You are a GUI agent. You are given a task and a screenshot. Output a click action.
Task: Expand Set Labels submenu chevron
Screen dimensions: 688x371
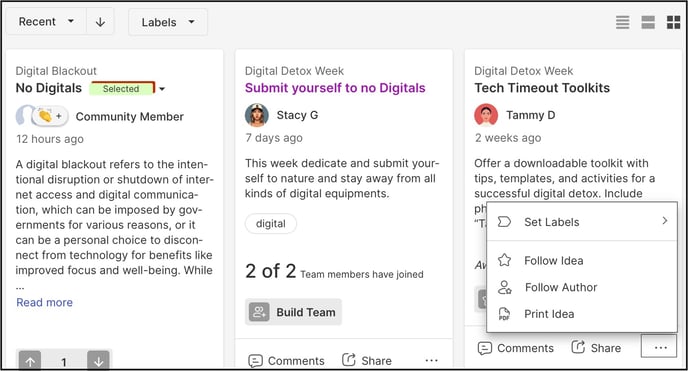point(665,221)
